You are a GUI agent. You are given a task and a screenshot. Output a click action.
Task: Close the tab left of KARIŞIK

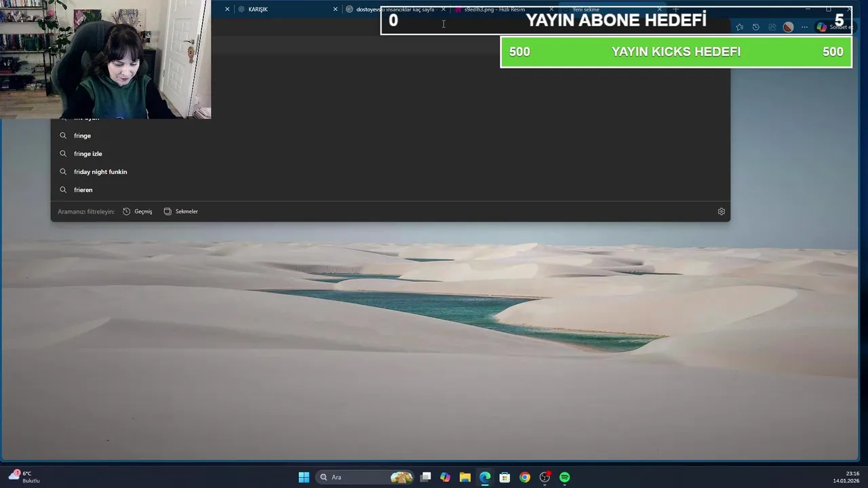227,9
